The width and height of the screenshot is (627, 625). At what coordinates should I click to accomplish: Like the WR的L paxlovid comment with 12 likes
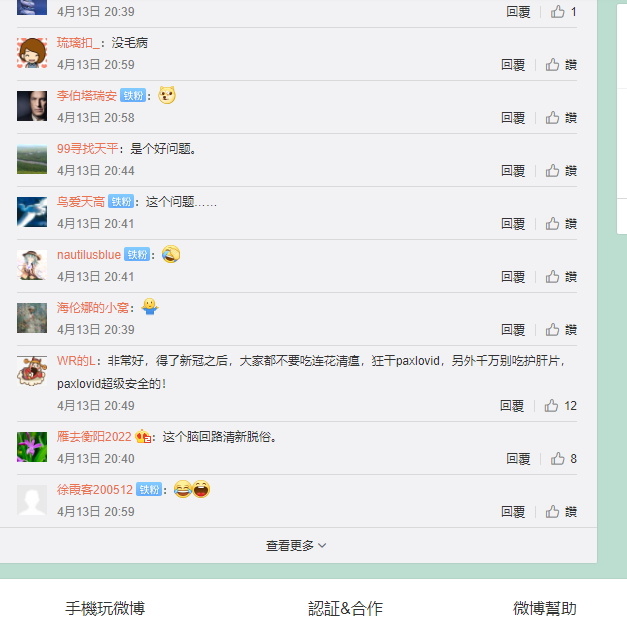pos(560,406)
